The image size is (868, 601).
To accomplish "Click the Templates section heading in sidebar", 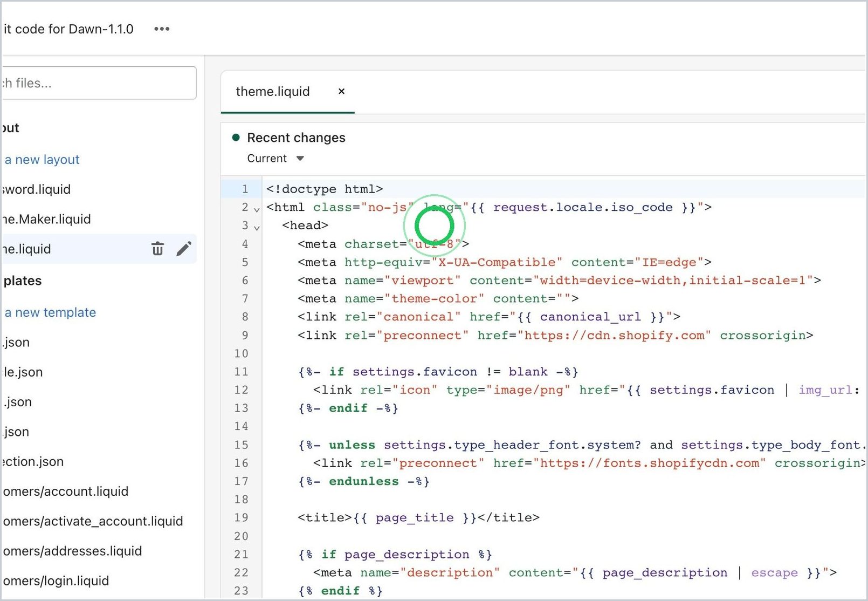I will (x=22, y=281).
